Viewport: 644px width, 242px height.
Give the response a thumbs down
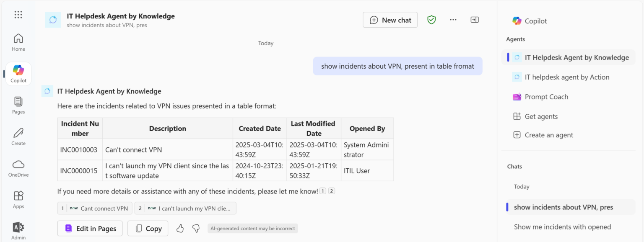pos(196,228)
